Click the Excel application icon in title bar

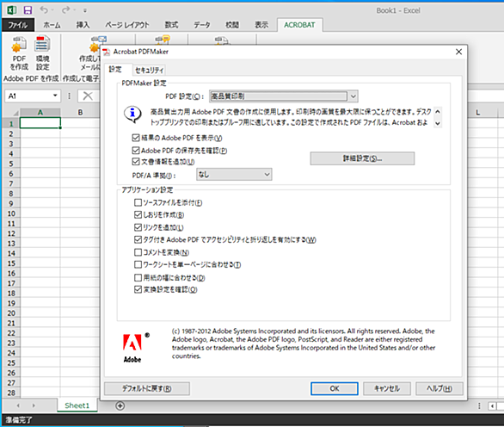12,10
